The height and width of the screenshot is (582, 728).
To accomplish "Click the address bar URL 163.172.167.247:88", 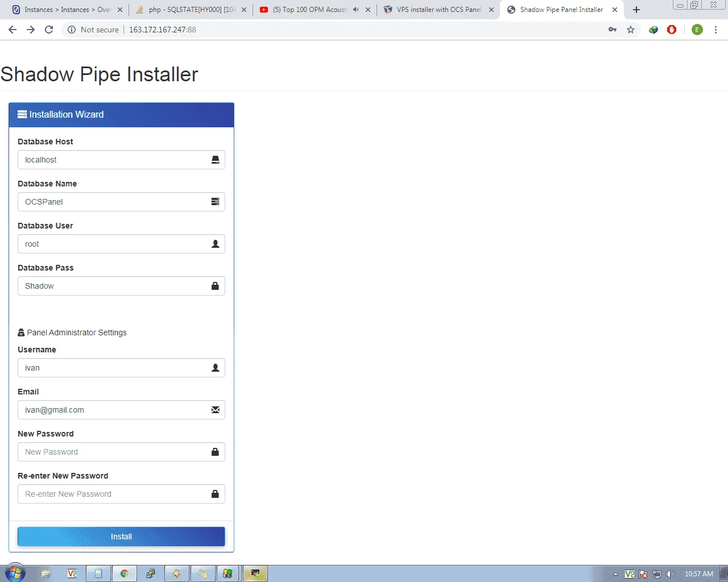I will [163, 30].
